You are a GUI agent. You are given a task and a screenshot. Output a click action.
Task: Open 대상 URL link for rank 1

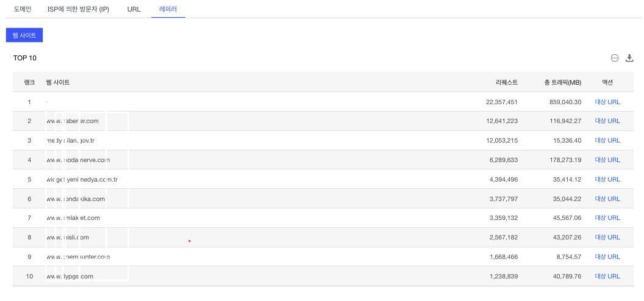[x=607, y=102]
